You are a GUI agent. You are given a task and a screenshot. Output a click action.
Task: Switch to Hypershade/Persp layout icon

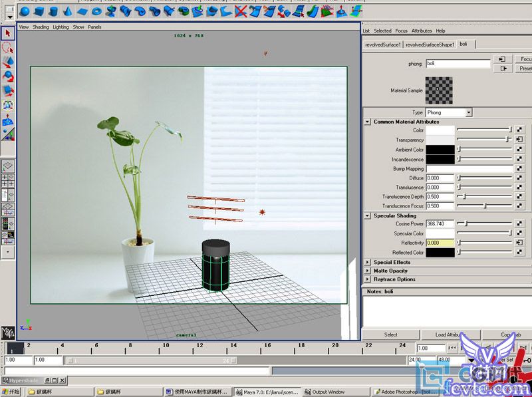[8, 223]
